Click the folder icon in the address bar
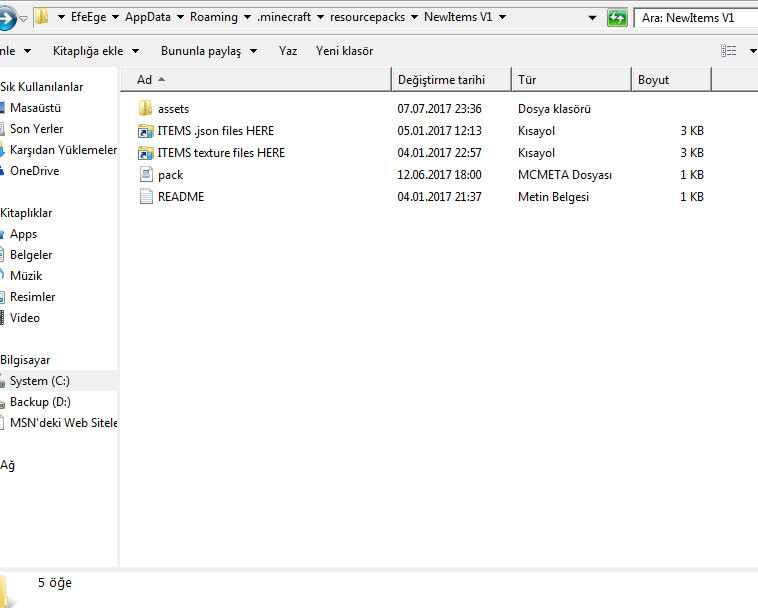Screen dimensions: 758x608 click(43, 17)
